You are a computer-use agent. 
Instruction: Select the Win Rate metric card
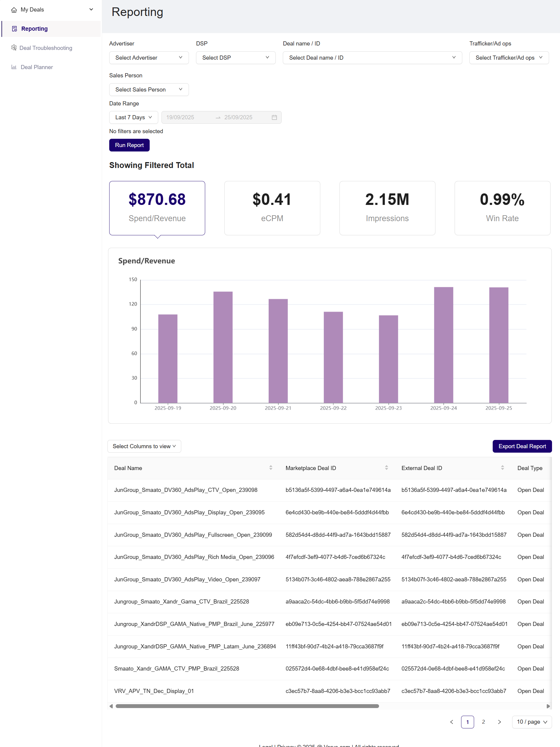(x=502, y=208)
